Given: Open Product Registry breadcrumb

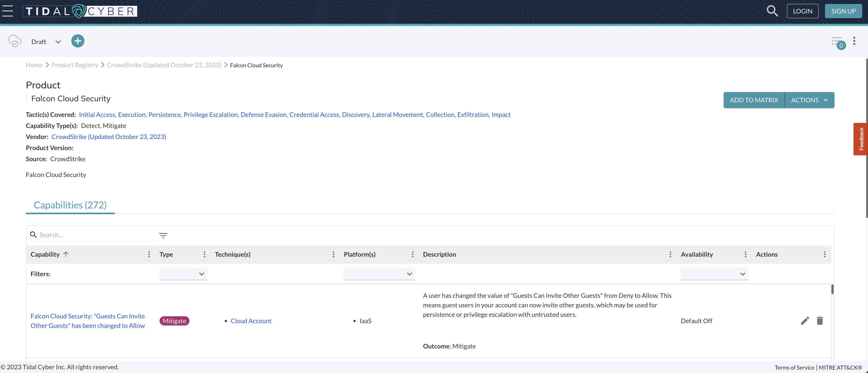Looking at the screenshot, I should point(74,65).
